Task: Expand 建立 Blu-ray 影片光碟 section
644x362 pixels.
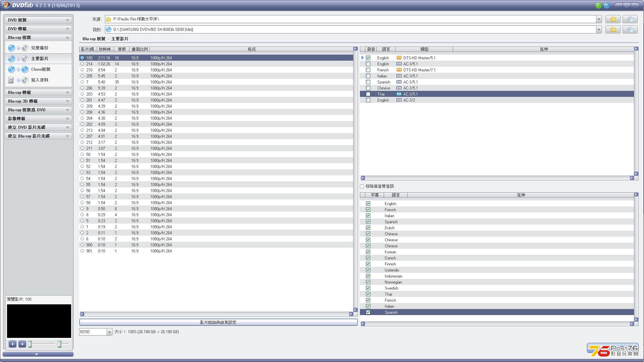Action: pos(38,136)
